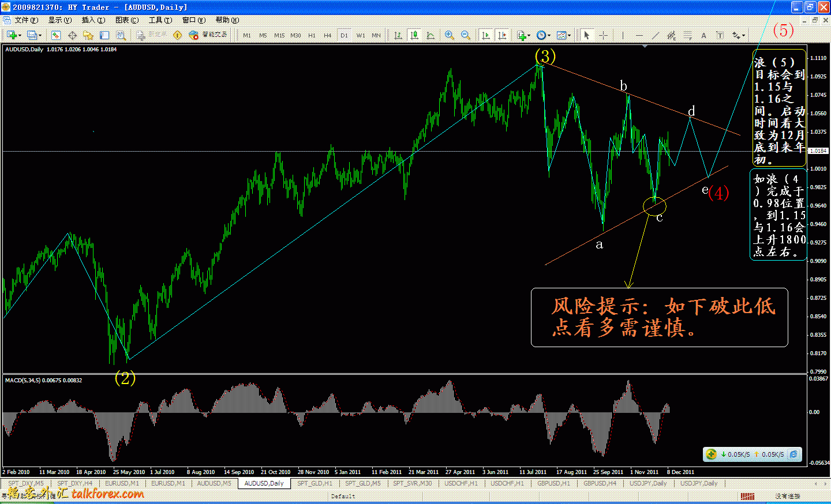Viewport: 831px width, 504px height.
Task: Open the Periods clock dropdown
Action: 543,35
